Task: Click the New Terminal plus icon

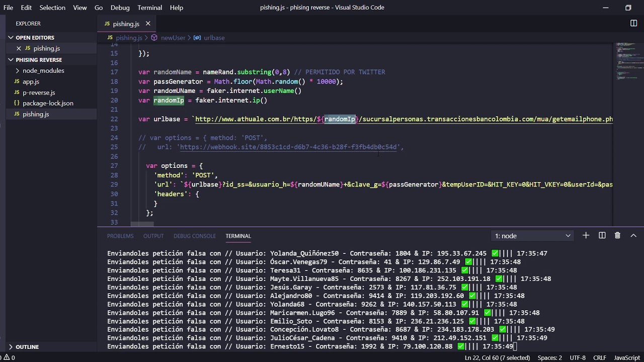Action: coord(586,235)
